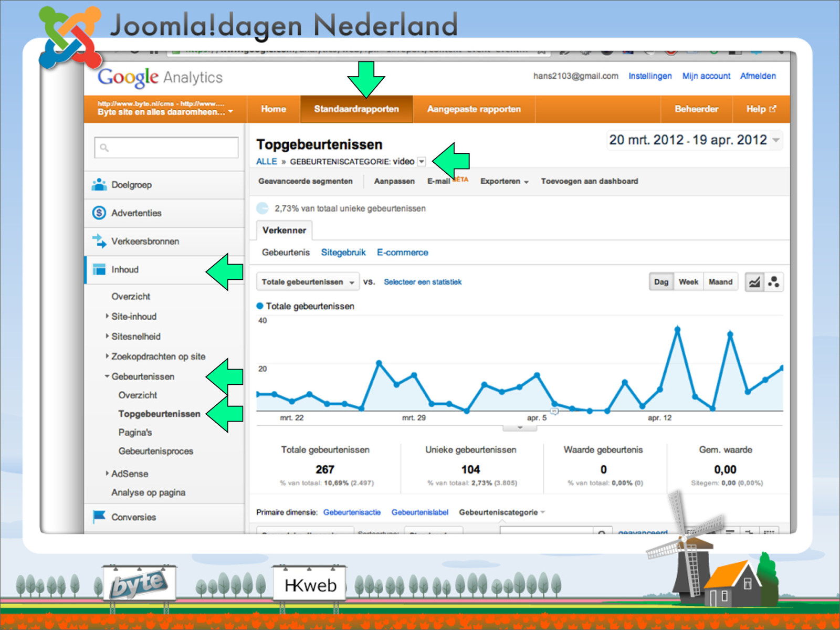Viewport: 840px width, 630px height.
Task: Select Maand time granularity
Action: pyautogui.click(x=720, y=282)
